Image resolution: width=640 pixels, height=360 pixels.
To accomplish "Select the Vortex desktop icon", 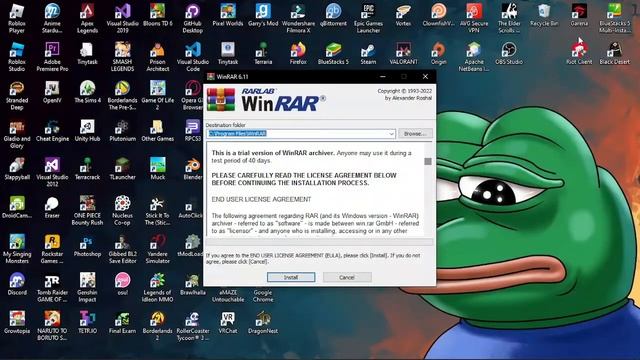I will pos(403,15).
